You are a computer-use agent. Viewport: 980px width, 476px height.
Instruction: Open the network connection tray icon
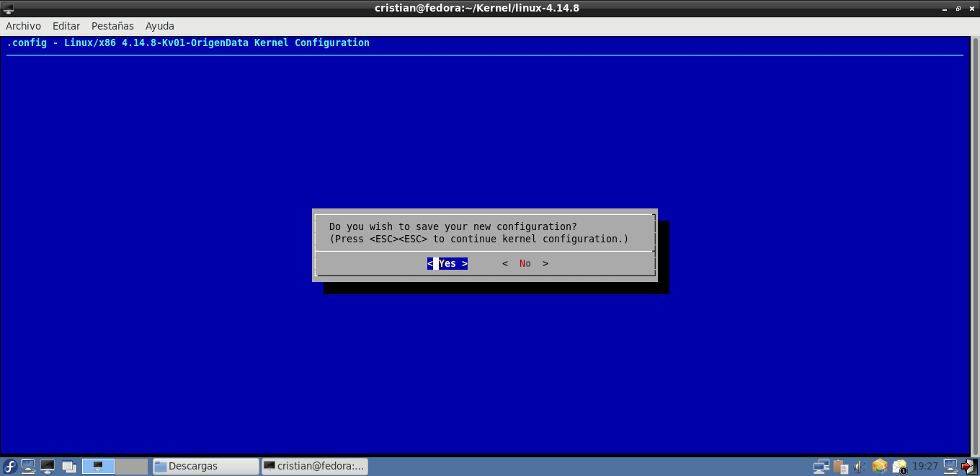click(x=821, y=467)
